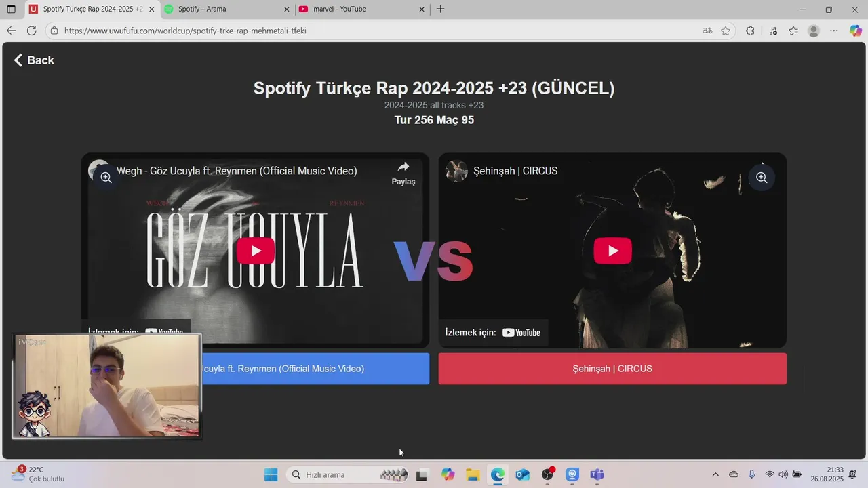Viewport: 868px width, 488px height.
Task: Open the media control music note icon
Action: (774, 30)
